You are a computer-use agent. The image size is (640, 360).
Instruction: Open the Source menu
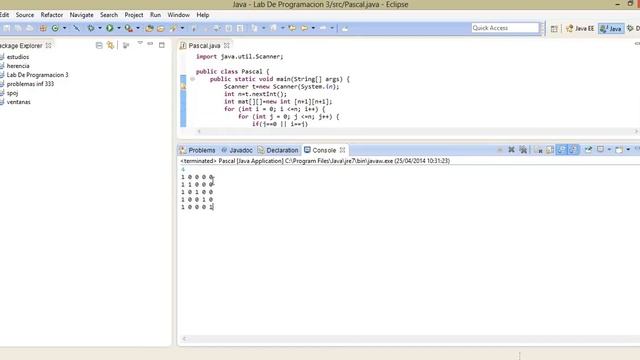[x=25, y=15]
